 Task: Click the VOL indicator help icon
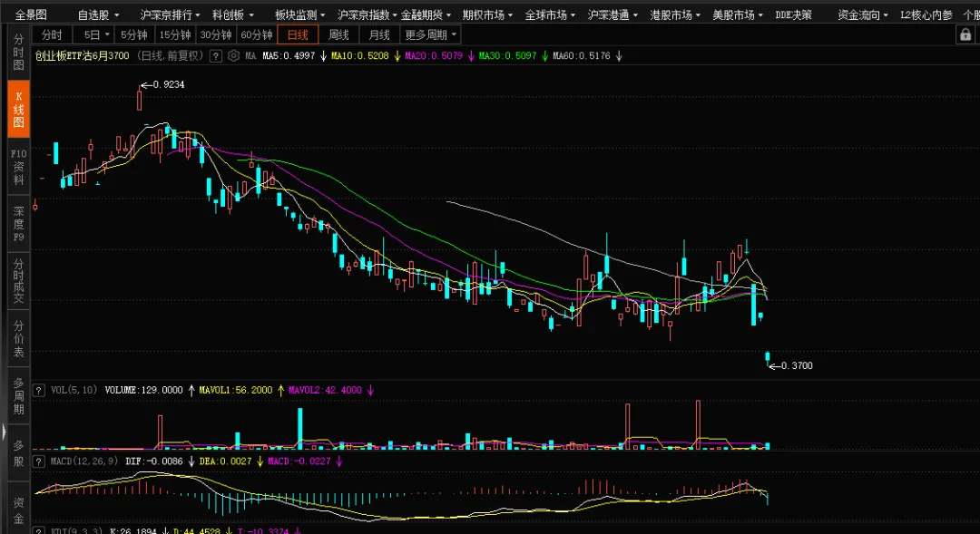pyautogui.click(x=39, y=391)
